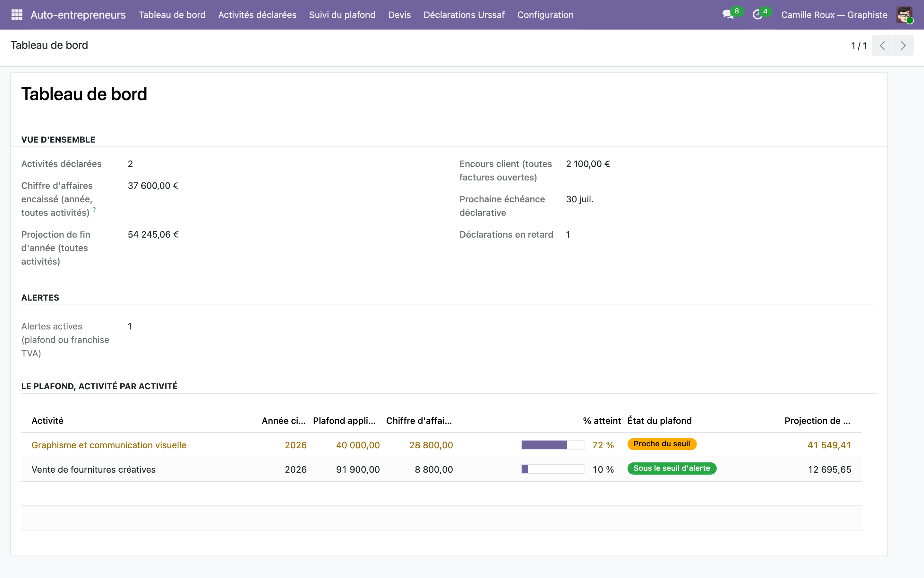924x578 pixels.
Task: Go to previous record arrow
Action: (882, 46)
